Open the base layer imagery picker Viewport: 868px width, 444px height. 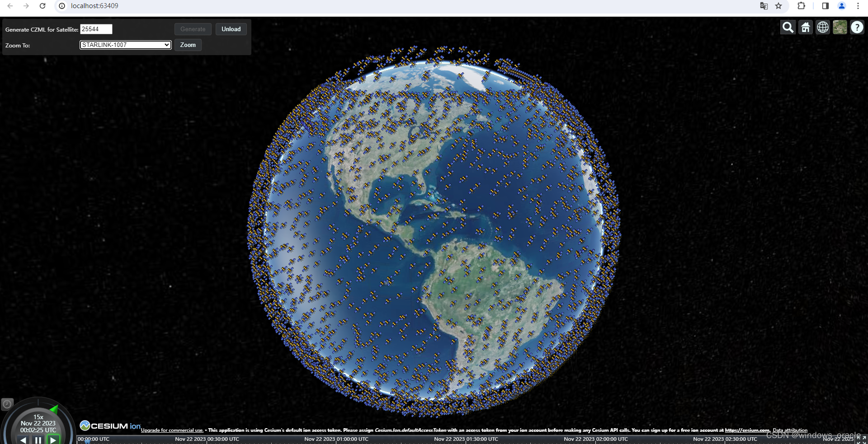click(840, 28)
